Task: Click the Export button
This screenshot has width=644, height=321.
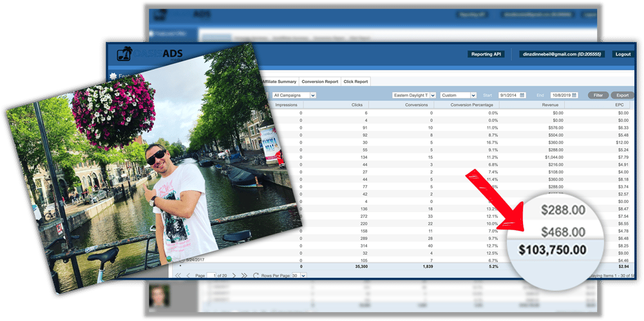Action: pyautogui.click(x=622, y=95)
